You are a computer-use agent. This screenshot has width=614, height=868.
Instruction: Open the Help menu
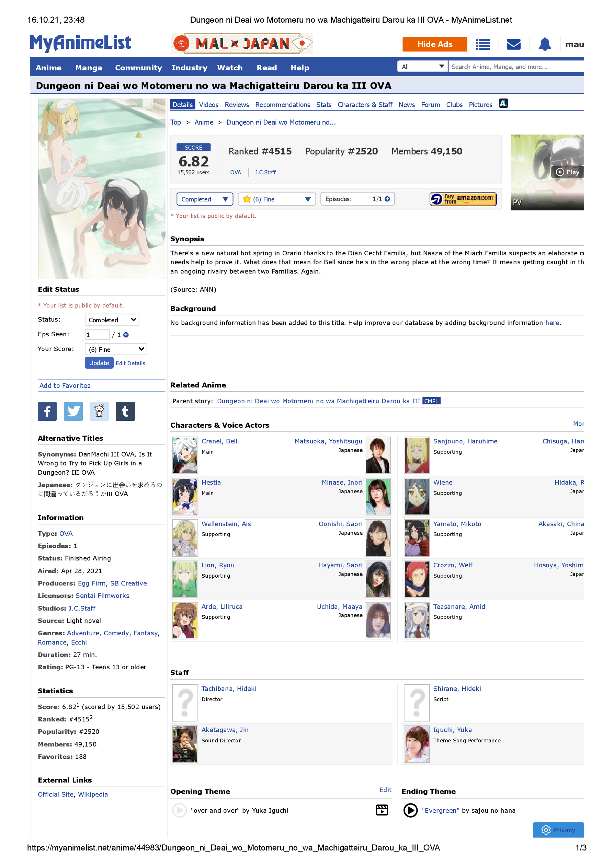click(300, 68)
